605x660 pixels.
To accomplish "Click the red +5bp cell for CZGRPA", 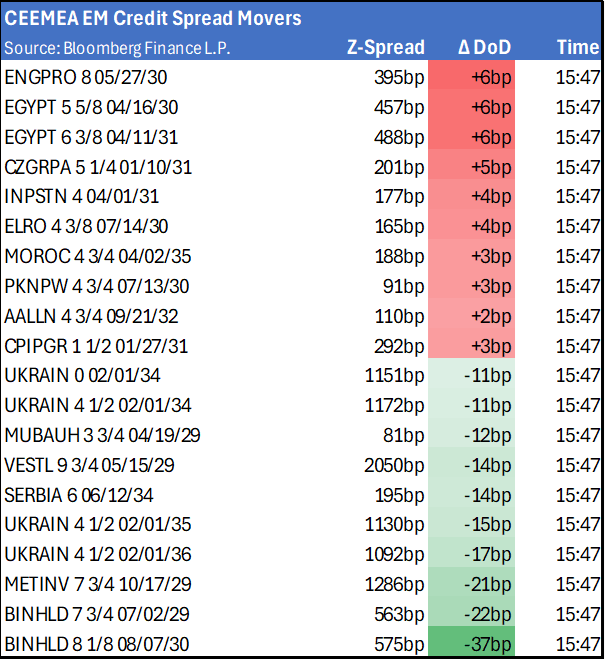I will 471,167.
